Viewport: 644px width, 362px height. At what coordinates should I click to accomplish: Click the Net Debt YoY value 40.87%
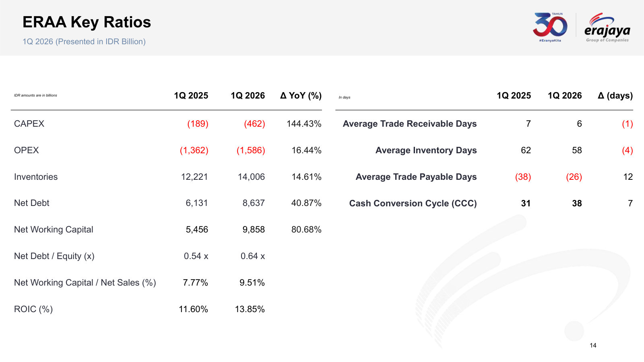coord(306,203)
